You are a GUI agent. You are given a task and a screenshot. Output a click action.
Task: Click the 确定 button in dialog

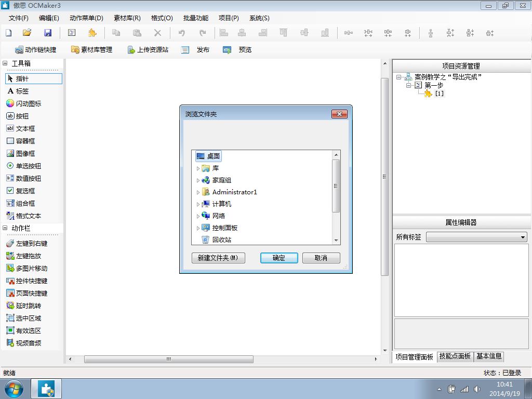click(279, 258)
